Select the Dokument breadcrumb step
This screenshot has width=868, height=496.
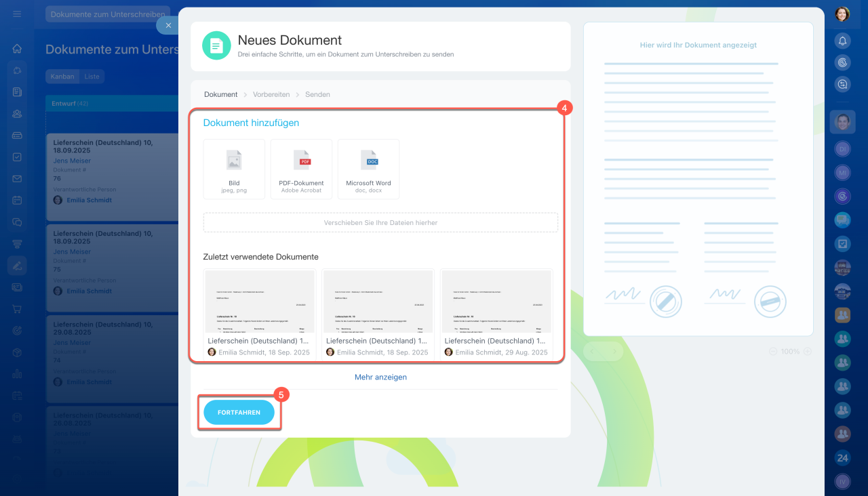click(x=221, y=94)
